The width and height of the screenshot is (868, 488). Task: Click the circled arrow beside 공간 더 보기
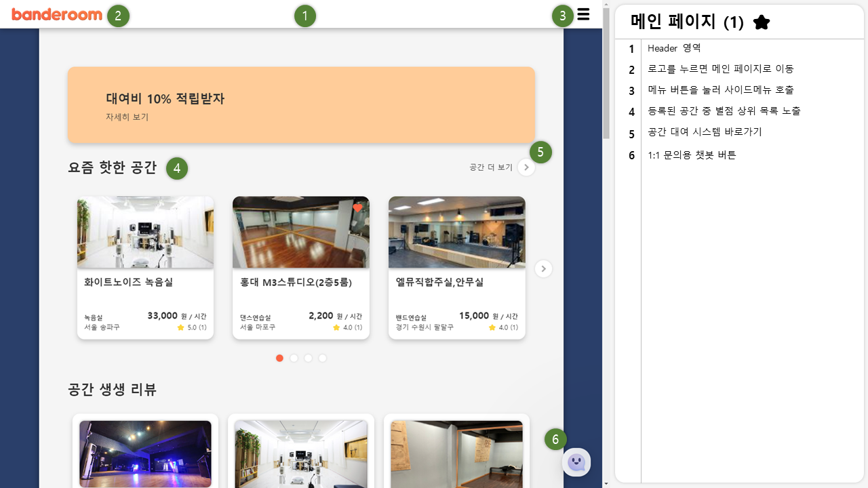click(526, 167)
